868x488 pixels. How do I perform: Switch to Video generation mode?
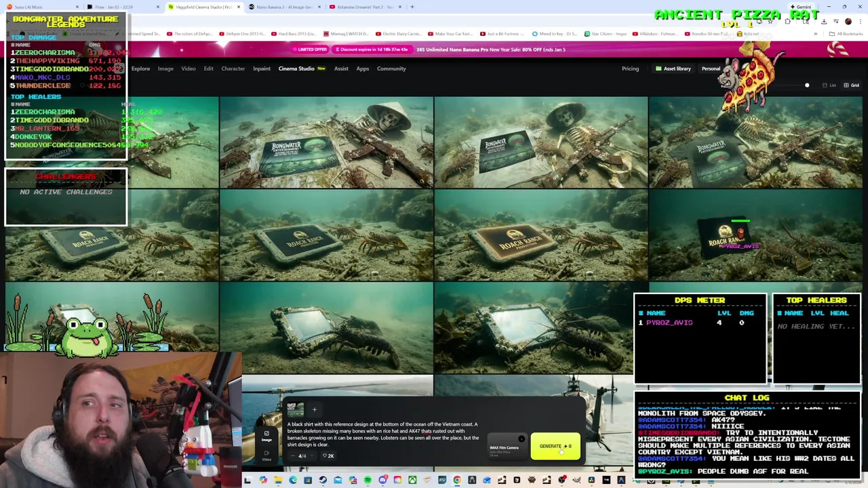(x=267, y=455)
